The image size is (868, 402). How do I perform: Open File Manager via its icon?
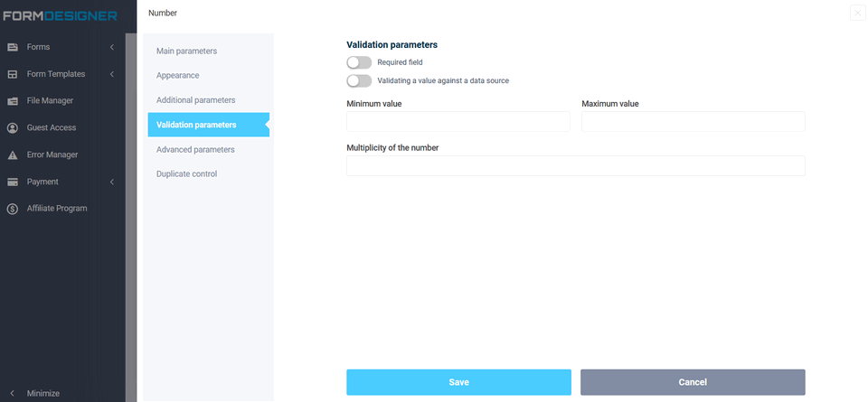click(x=13, y=100)
